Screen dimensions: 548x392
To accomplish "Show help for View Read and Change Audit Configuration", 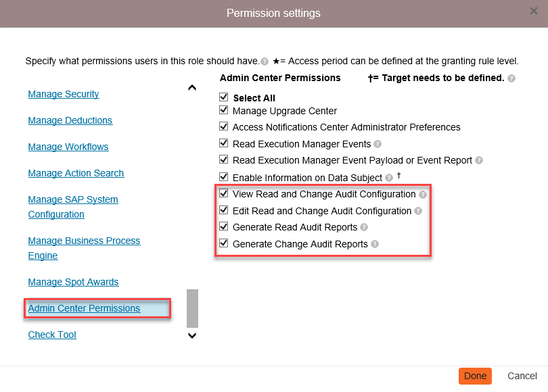I will (423, 195).
